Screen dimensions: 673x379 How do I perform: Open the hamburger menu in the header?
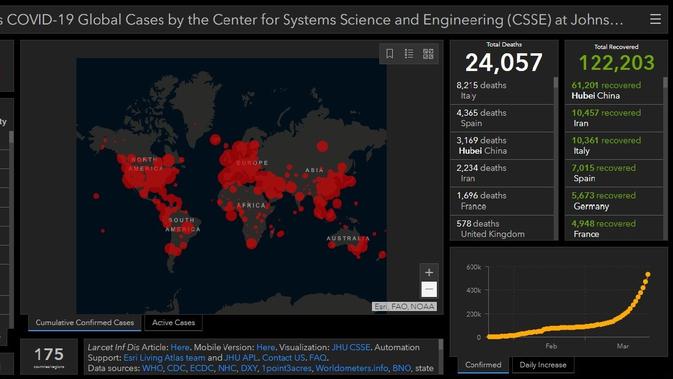[x=655, y=19]
